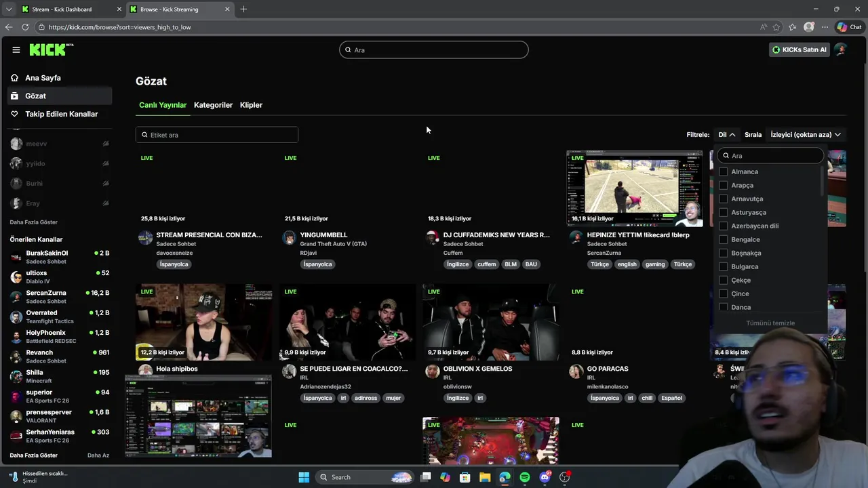Click the main Ara search field
Image resolution: width=868 pixels, height=488 pixels.
[434, 49]
